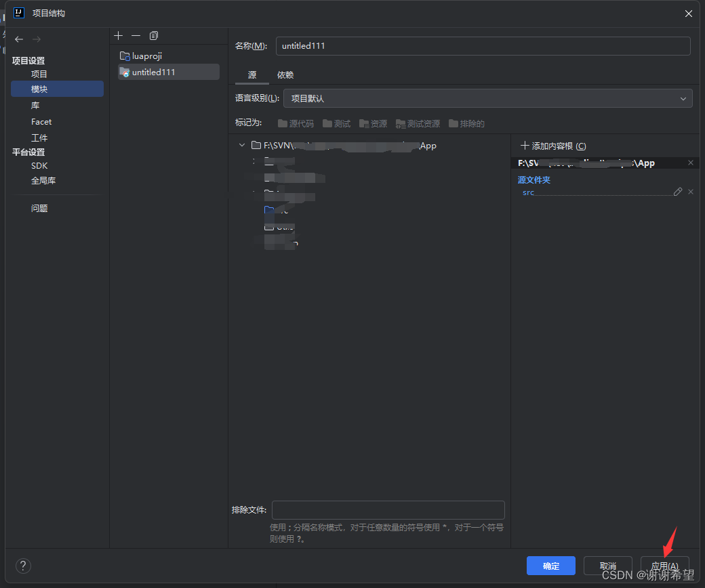Open the 语言级别 dropdown

click(683, 98)
